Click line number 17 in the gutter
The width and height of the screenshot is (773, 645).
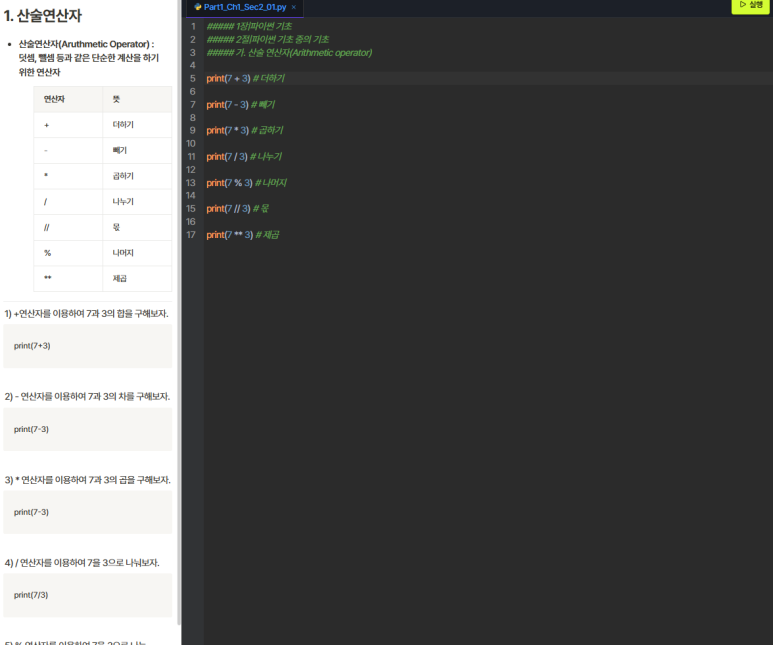pos(191,235)
